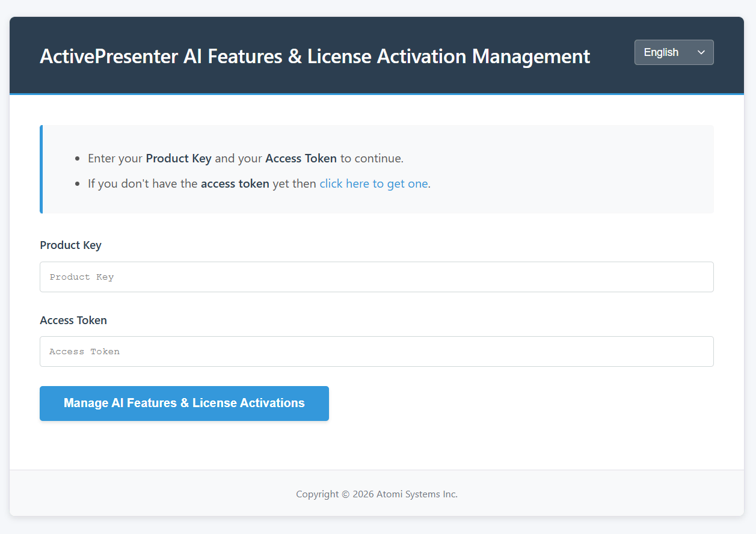Image resolution: width=756 pixels, height=534 pixels.
Task: Click the blue accent bar beside the instructions
Action: coord(41,170)
